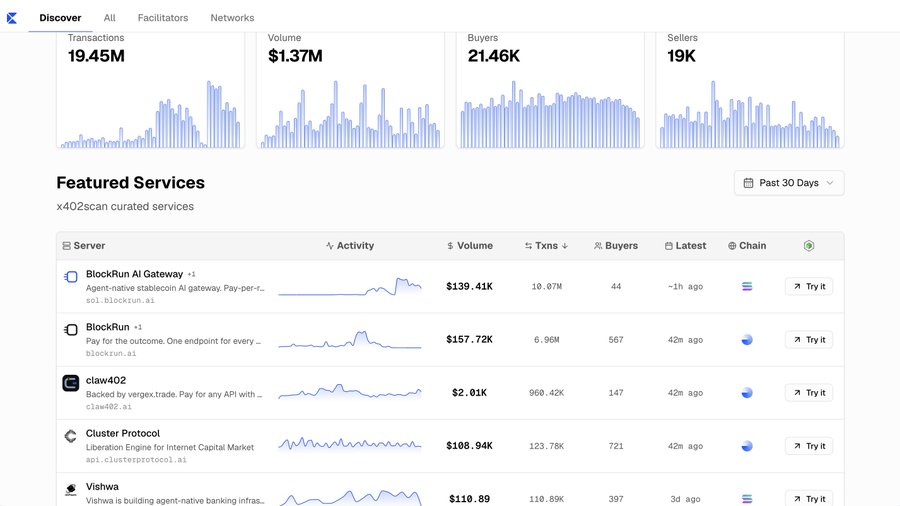The image size is (900, 506).
Task: Click the 10.07M txns value
Action: (546, 286)
